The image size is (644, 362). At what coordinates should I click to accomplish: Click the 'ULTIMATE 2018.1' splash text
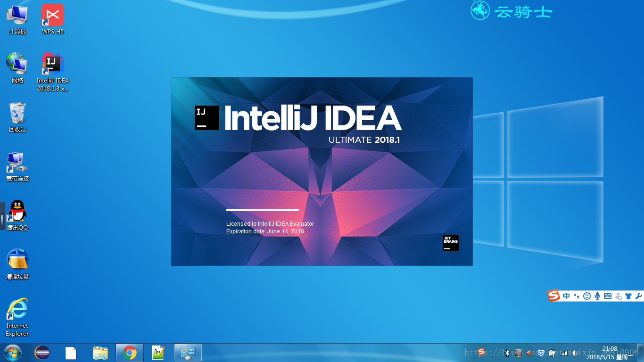coord(364,140)
